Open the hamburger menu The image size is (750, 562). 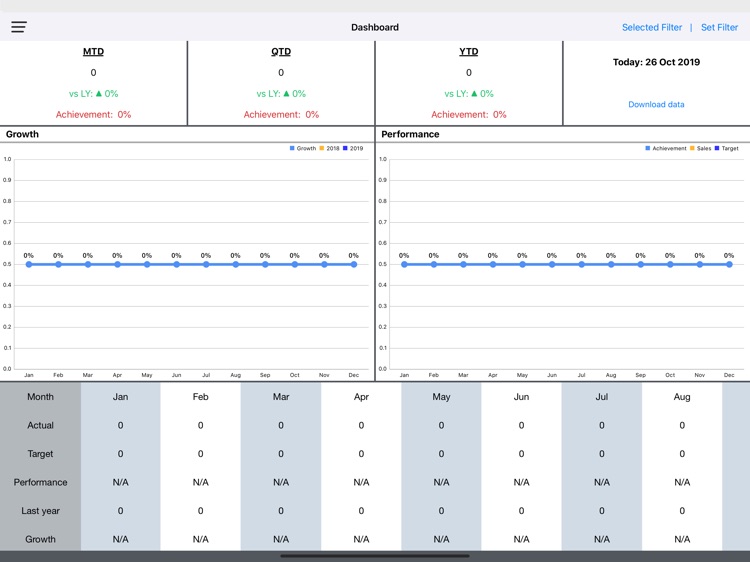pos(19,27)
